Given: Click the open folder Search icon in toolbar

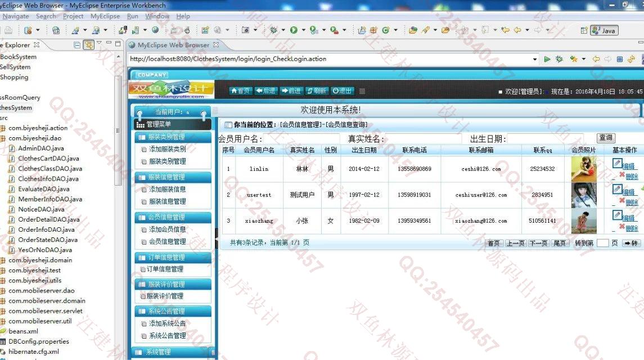Looking at the screenshot, I should point(445,30).
